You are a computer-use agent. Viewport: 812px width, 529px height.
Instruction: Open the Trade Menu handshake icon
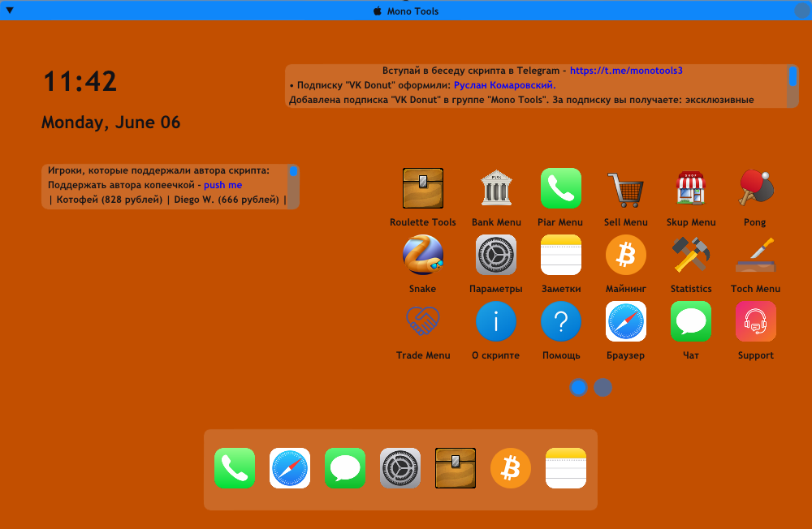423,321
